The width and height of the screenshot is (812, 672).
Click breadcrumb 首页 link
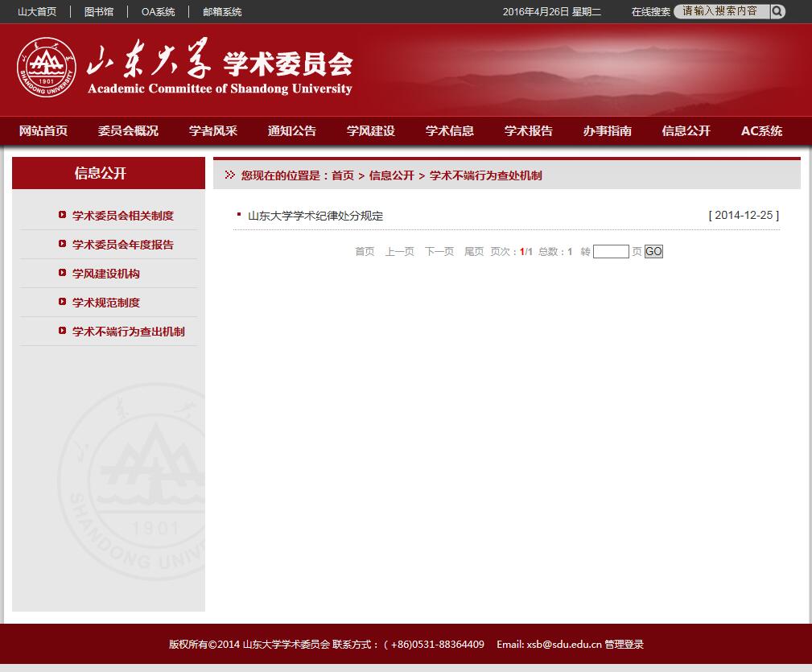coord(342,175)
